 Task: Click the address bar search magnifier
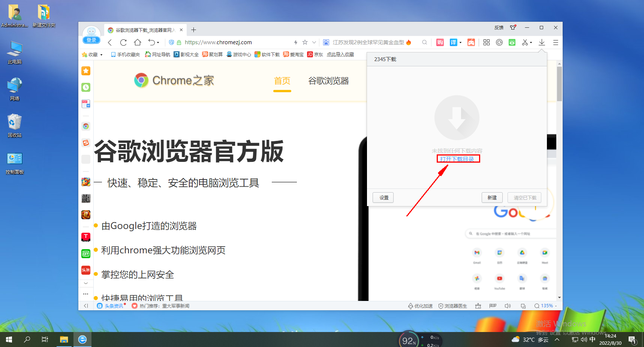[x=424, y=42]
